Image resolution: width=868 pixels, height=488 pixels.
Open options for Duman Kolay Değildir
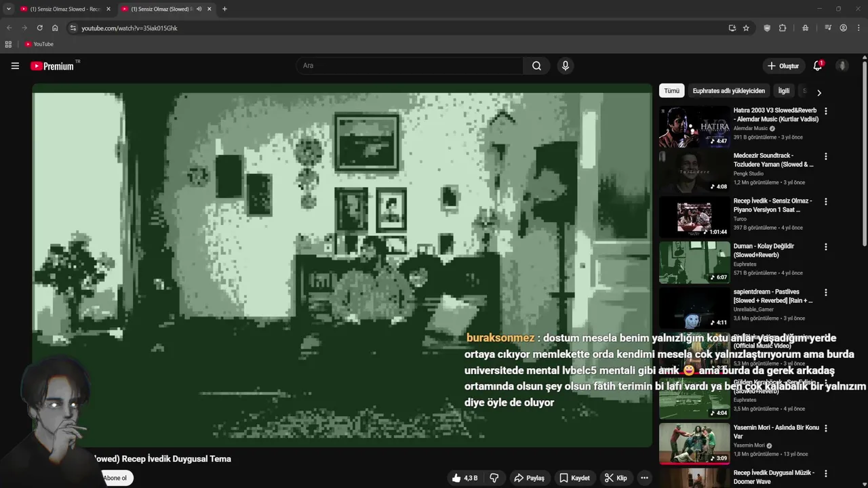(825, 247)
